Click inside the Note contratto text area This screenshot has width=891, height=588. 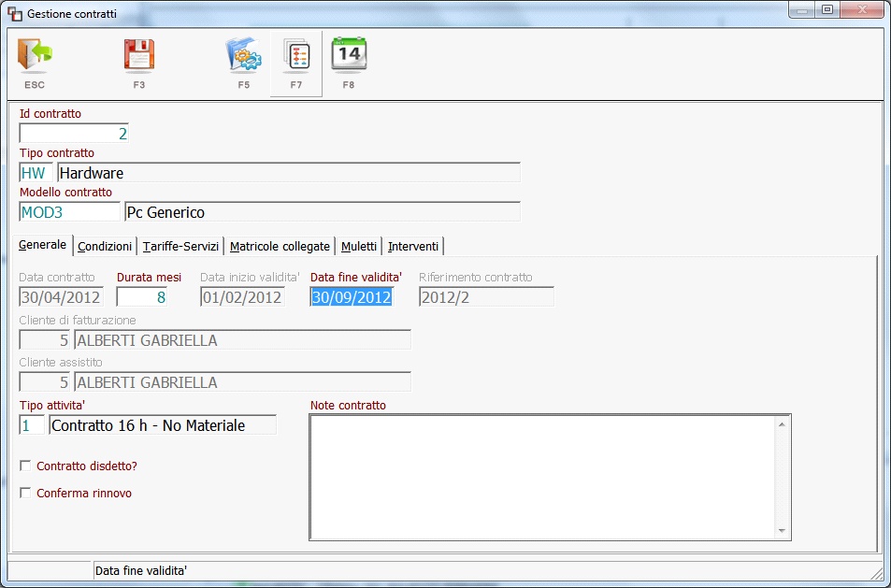click(x=542, y=477)
